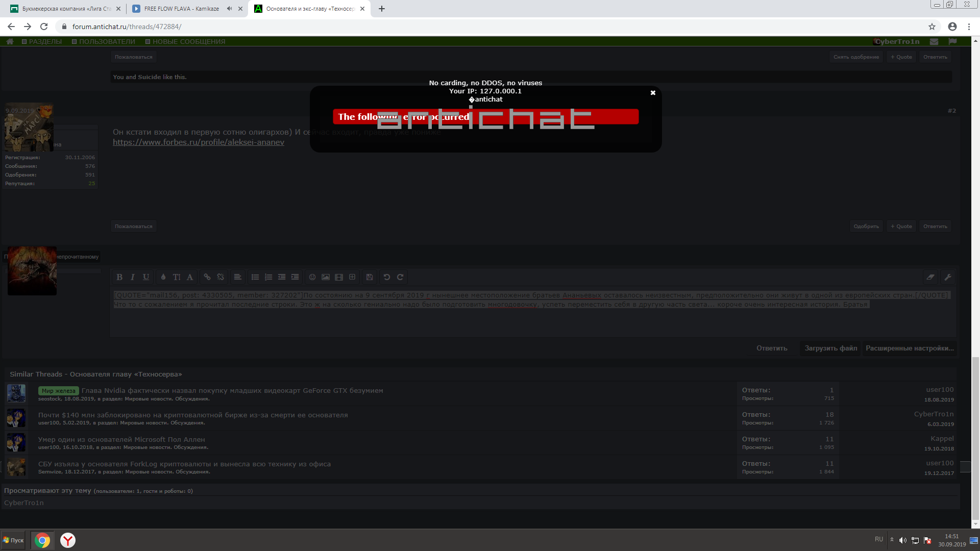
Task: Toggle bold formatting in the editor
Action: tap(119, 277)
